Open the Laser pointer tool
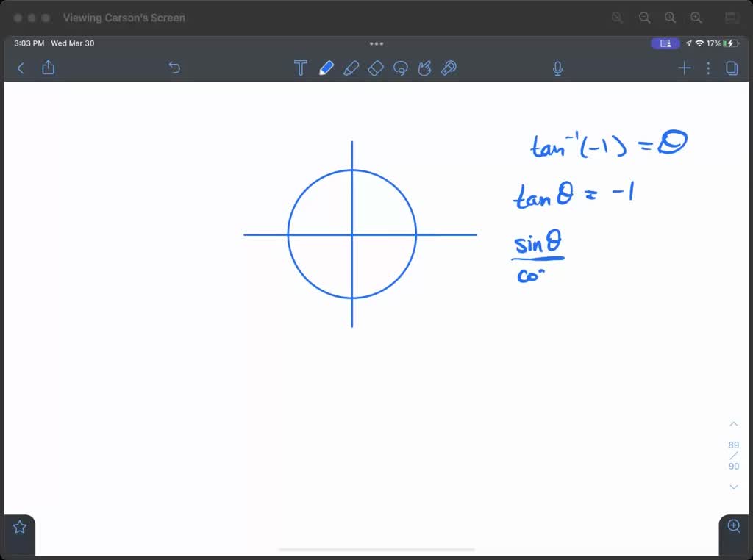 [449, 68]
